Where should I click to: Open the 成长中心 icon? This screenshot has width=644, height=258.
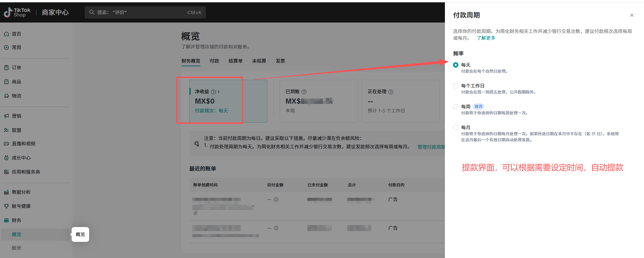(6, 158)
